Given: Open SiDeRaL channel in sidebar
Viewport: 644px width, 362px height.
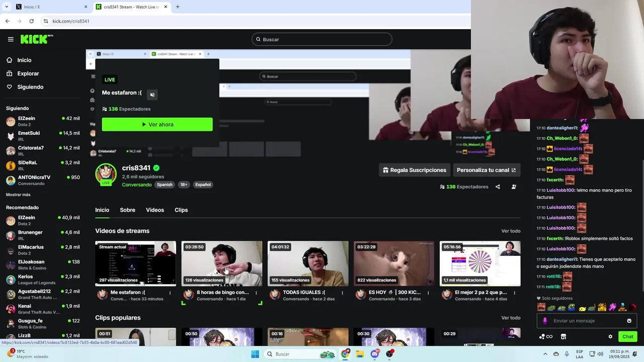Looking at the screenshot, I should coord(43,165).
